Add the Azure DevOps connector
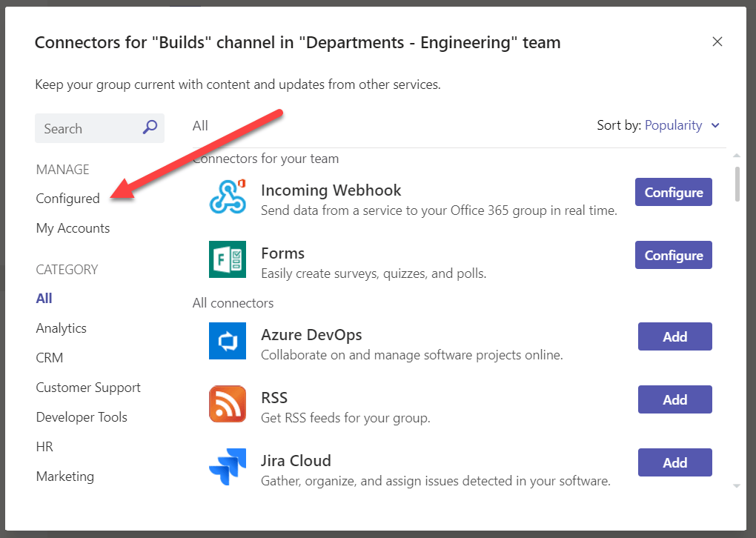This screenshot has height=538, width=756. coord(674,336)
